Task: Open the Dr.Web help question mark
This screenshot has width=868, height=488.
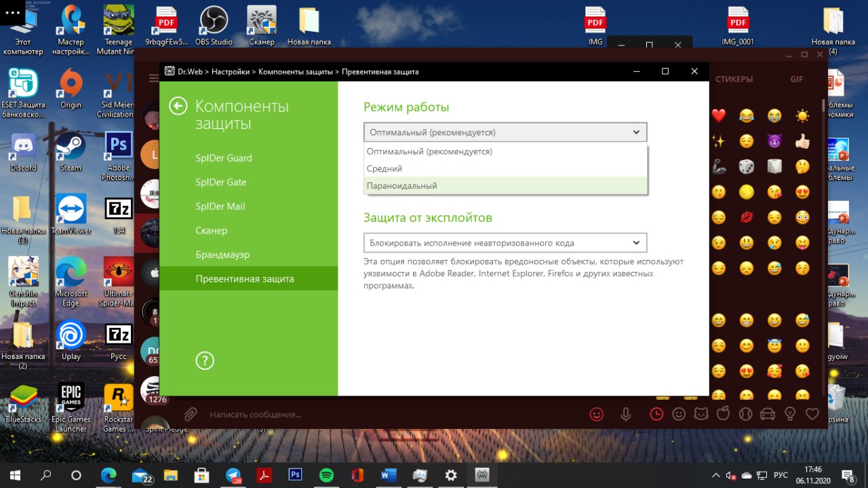Action: click(205, 360)
